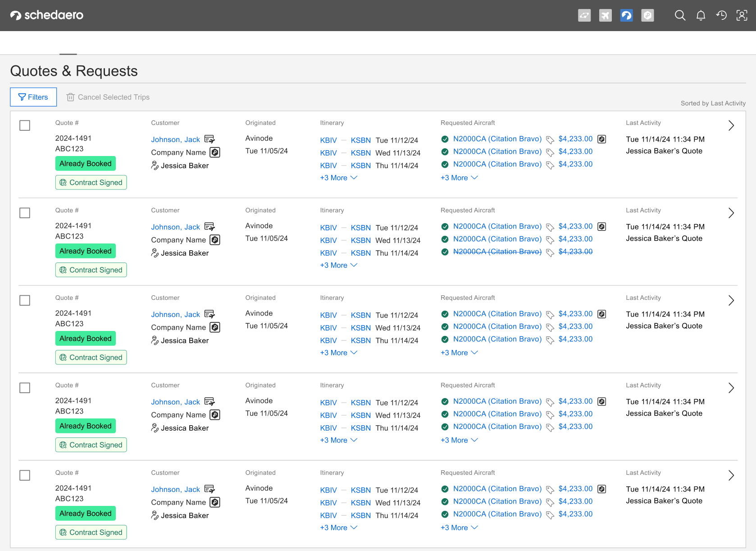Select the fifth quote row checkbox
Image resolution: width=756 pixels, height=551 pixels.
(25, 475)
